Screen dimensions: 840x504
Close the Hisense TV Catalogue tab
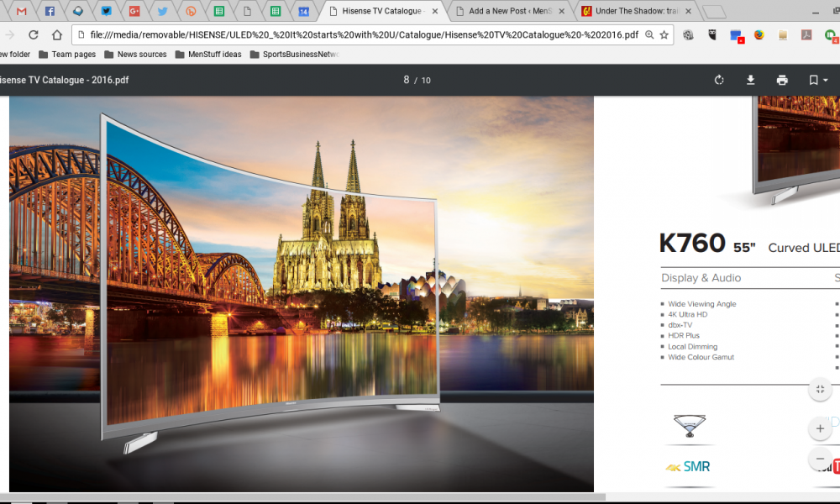(434, 12)
